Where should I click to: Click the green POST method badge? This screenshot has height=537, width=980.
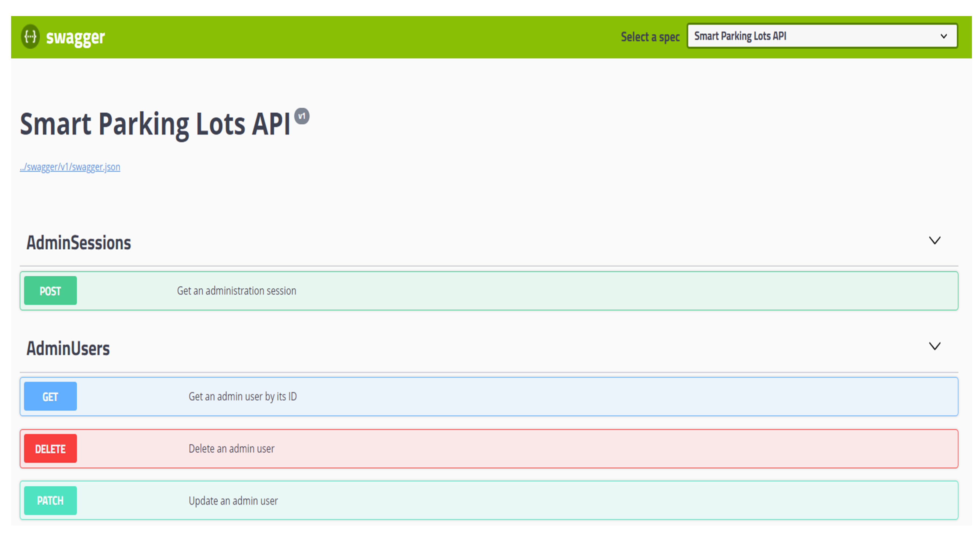point(50,291)
